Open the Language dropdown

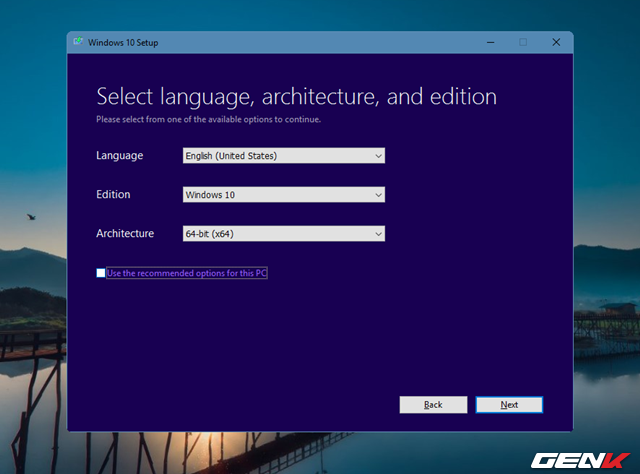point(284,156)
